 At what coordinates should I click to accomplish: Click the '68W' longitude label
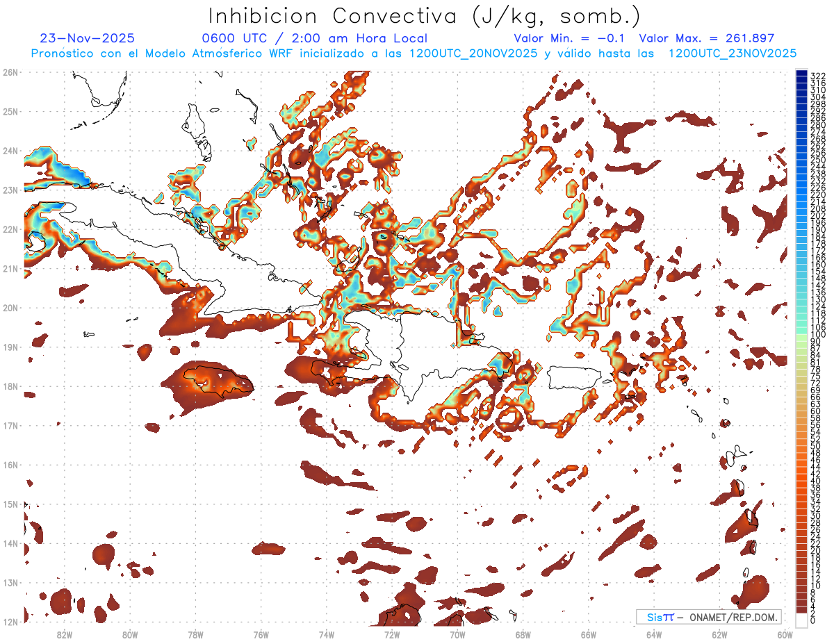pyautogui.click(x=523, y=634)
